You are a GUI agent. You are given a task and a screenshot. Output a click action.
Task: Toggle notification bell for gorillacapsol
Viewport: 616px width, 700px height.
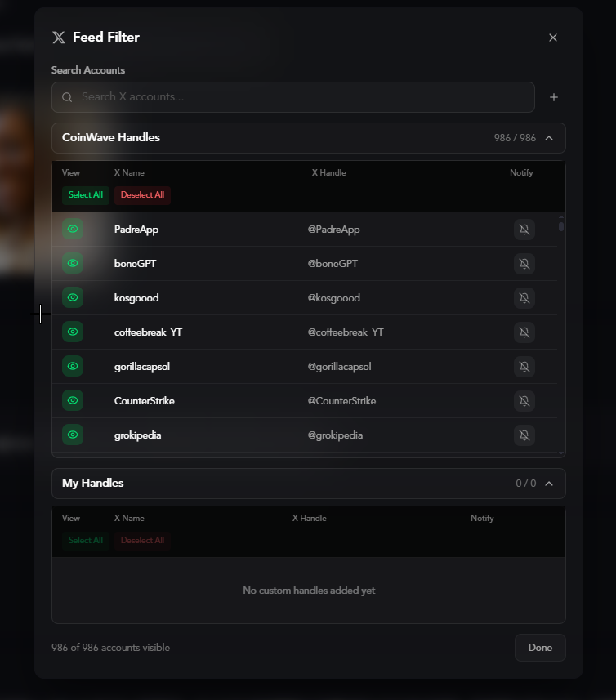524,367
